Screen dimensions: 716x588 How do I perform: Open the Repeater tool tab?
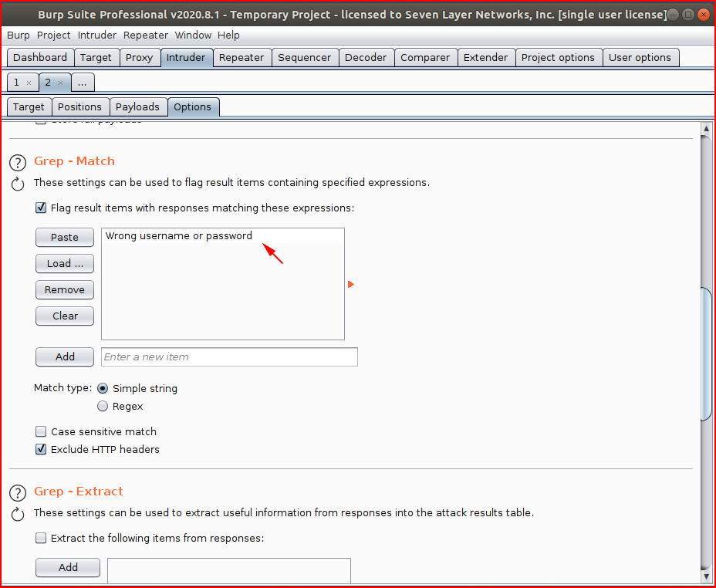coord(241,58)
